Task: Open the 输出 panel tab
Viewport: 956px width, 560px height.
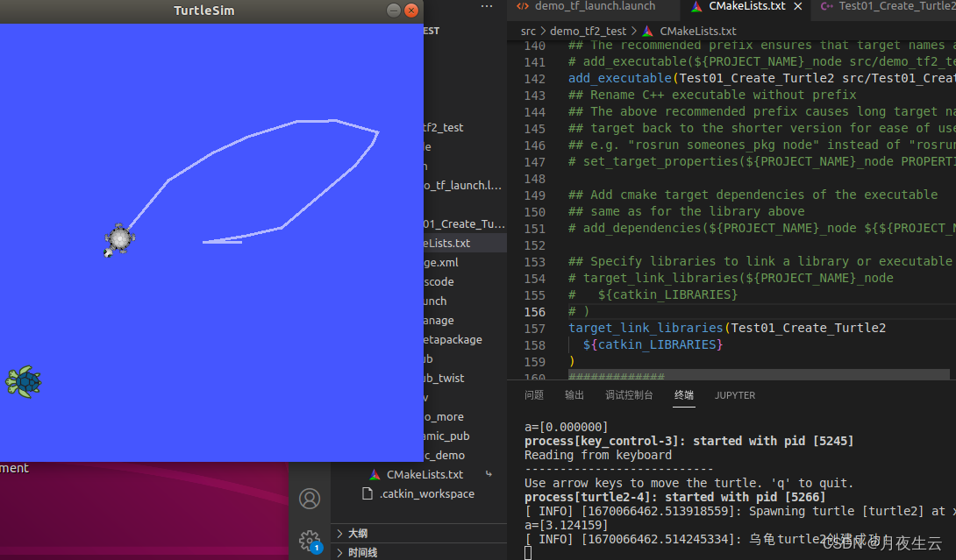Action: (x=574, y=395)
